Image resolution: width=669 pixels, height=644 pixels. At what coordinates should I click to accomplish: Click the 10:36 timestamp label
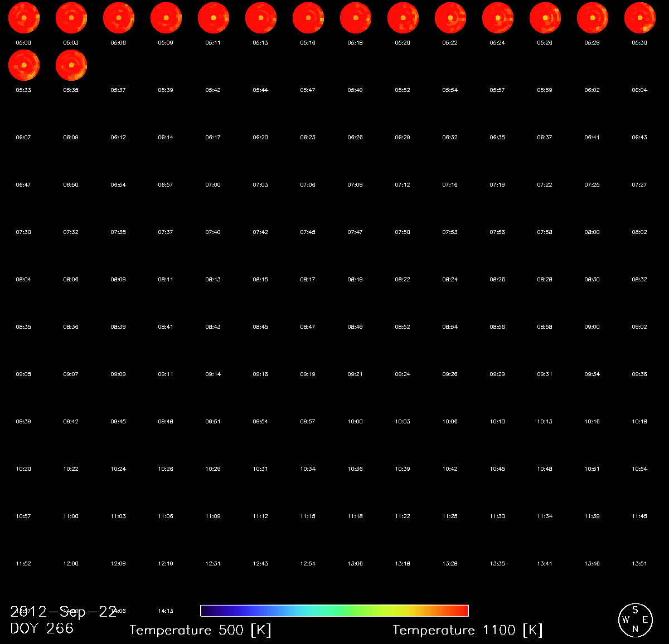(x=355, y=469)
